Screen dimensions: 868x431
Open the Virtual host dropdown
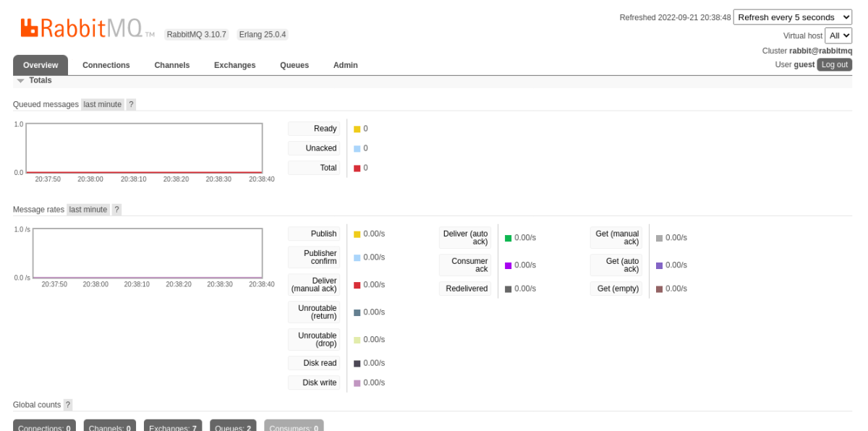[x=838, y=35]
